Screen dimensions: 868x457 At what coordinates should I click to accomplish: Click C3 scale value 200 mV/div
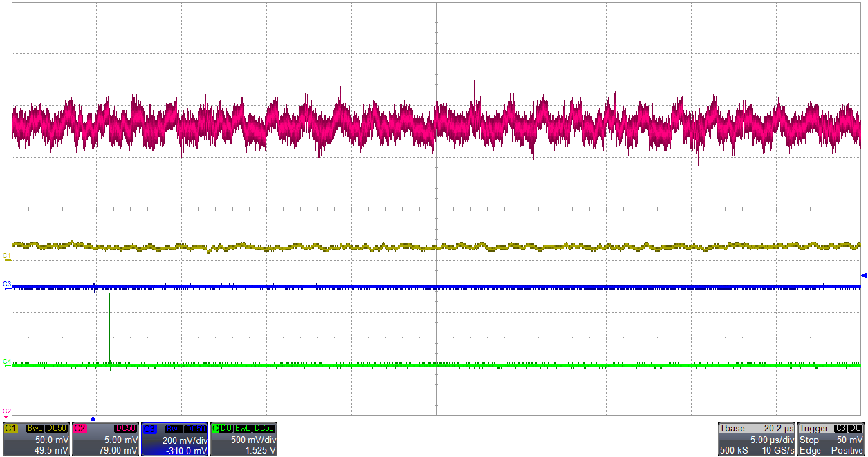184,440
